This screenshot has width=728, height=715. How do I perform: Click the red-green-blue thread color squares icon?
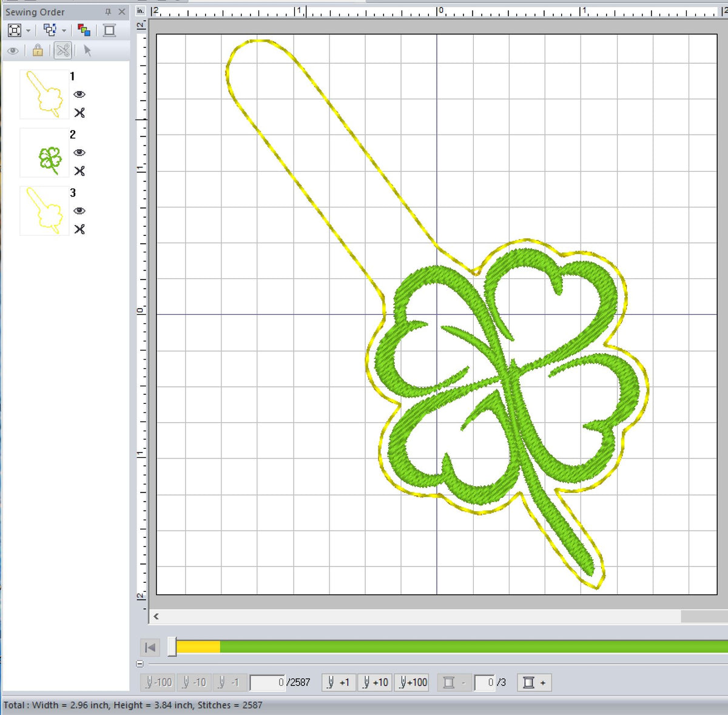84,30
